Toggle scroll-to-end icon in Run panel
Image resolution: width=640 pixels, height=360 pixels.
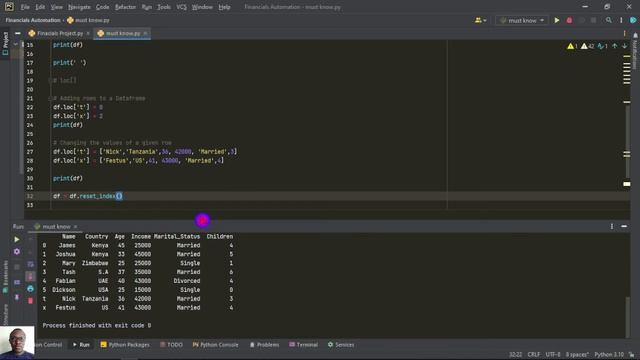click(30, 277)
